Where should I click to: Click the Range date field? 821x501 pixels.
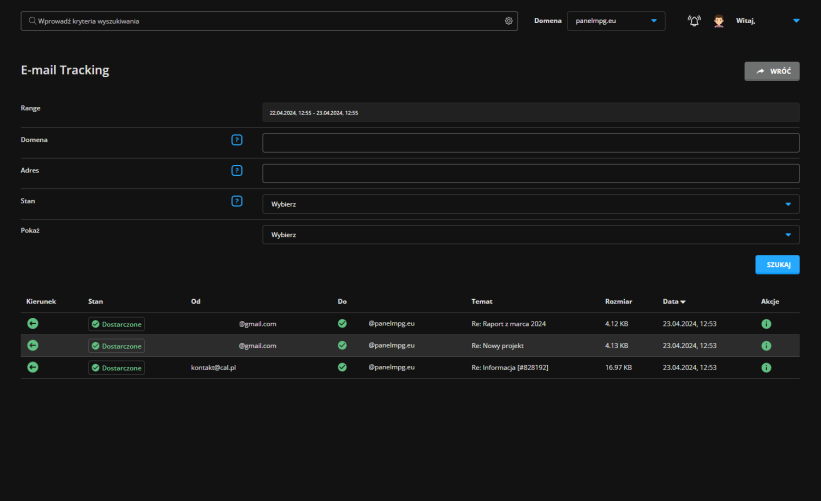(x=530, y=113)
